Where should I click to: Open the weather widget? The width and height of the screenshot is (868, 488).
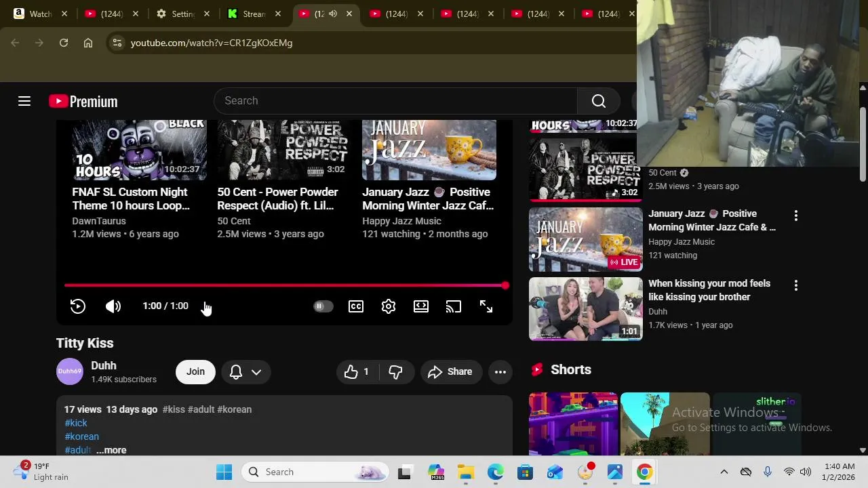coord(42,472)
